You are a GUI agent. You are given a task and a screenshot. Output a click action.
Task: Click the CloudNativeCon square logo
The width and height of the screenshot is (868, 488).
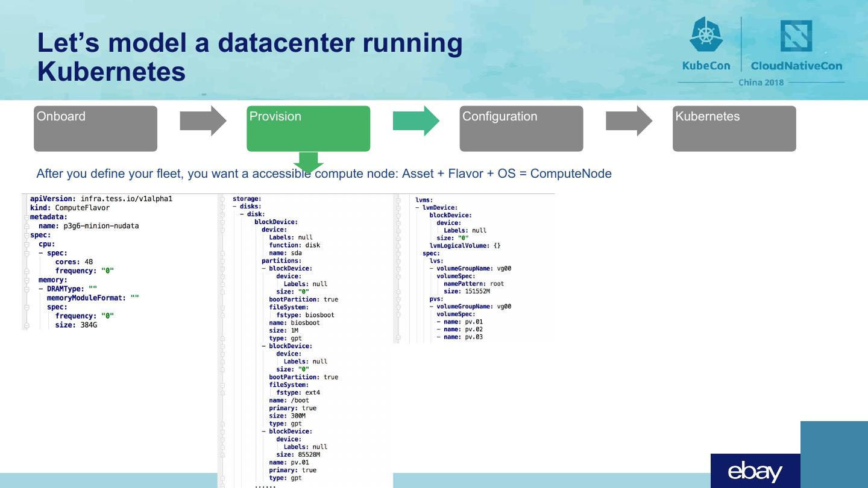[796, 36]
